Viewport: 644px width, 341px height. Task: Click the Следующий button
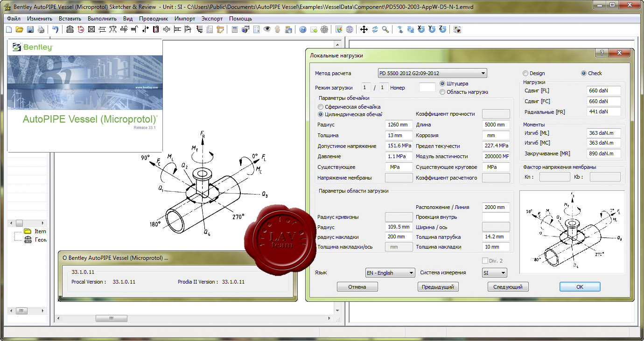508,287
